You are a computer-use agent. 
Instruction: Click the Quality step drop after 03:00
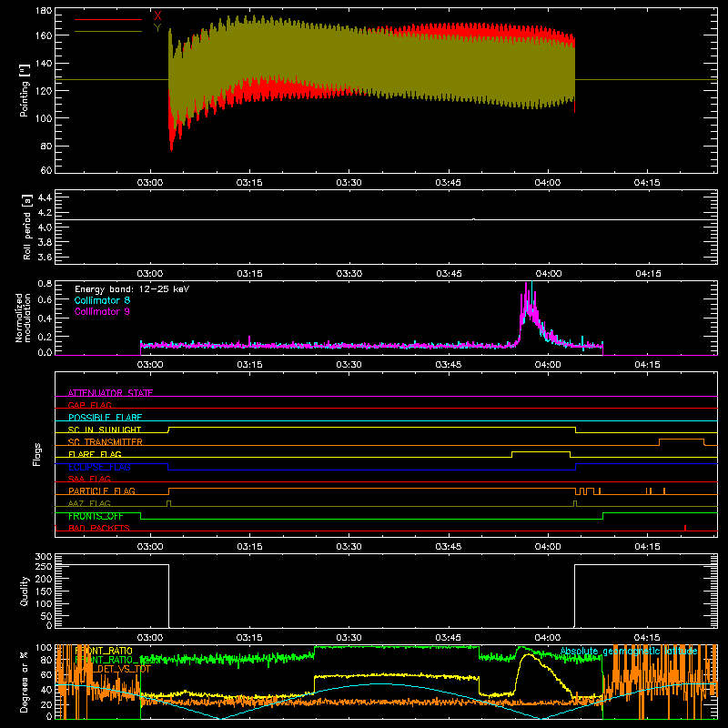(x=168, y=596)
